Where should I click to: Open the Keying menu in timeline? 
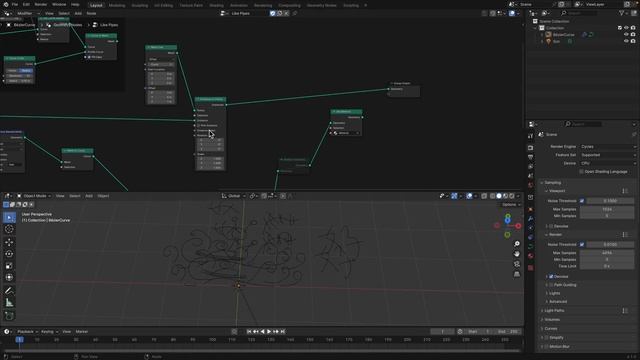[49, 332]
